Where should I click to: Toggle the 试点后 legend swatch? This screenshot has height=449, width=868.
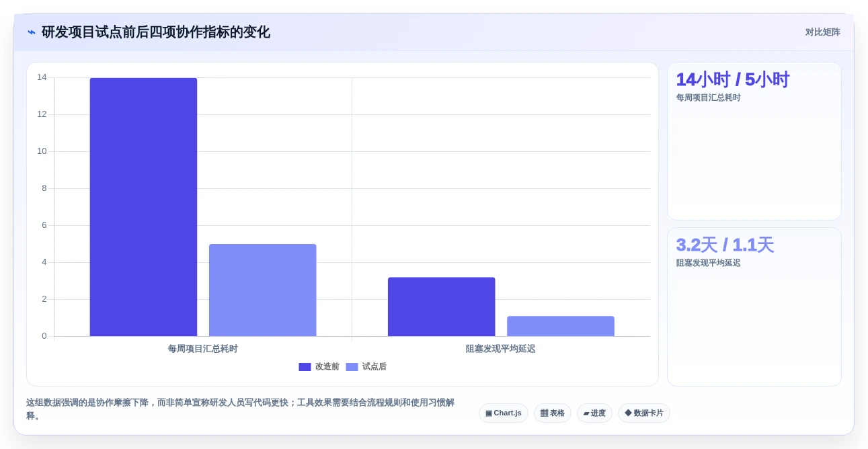pos(352,367)
